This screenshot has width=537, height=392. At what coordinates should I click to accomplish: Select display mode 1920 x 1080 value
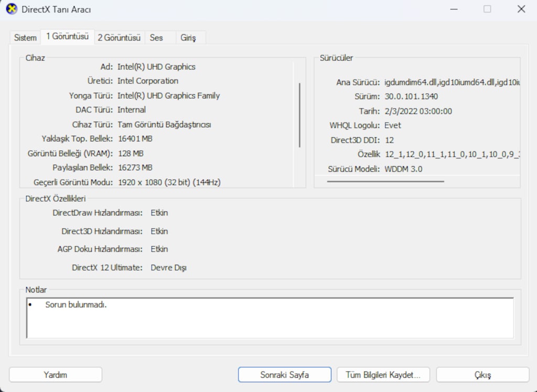tap(169, 182)
